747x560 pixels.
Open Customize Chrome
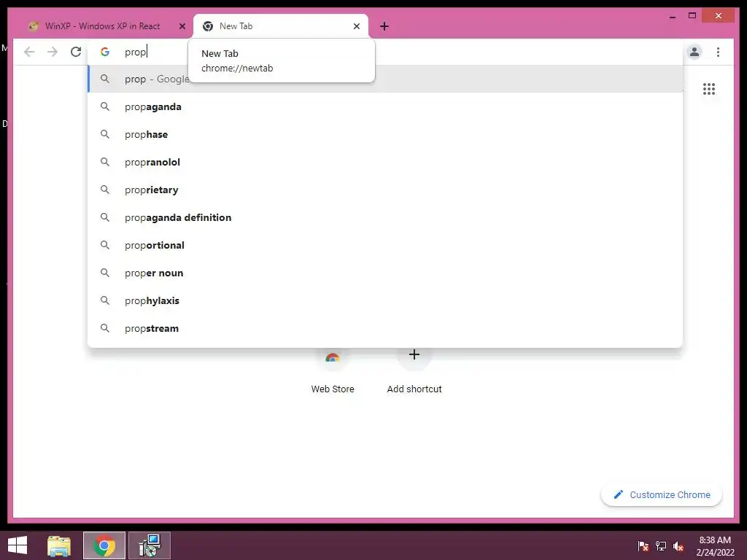click(661, 495)
